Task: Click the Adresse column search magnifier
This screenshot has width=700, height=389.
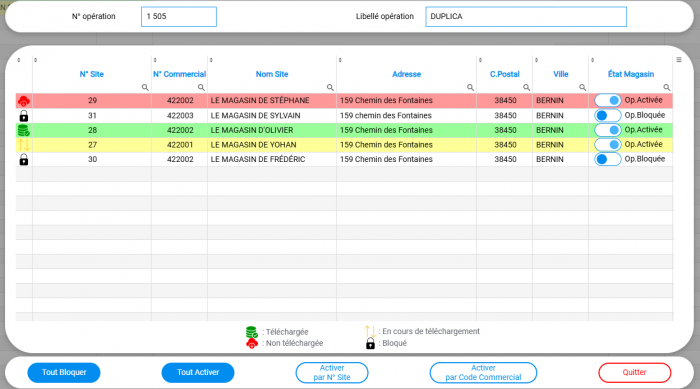Action: click(x=470, y=88)
